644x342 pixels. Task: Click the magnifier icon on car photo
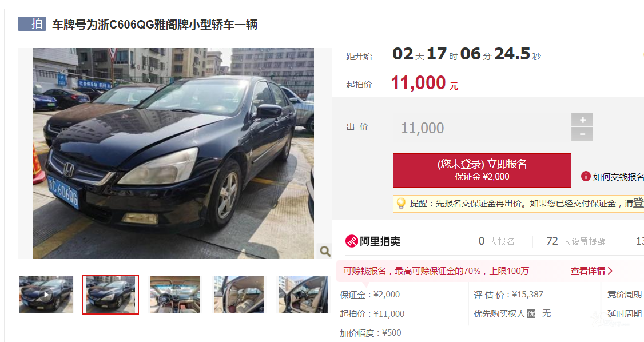point(325,251)
